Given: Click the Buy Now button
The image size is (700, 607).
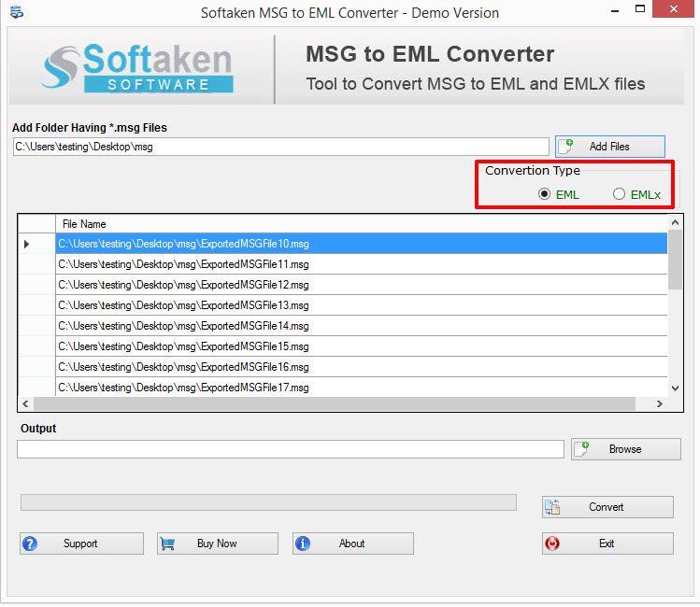Looking at the screenshot, I should click(218, 543).
